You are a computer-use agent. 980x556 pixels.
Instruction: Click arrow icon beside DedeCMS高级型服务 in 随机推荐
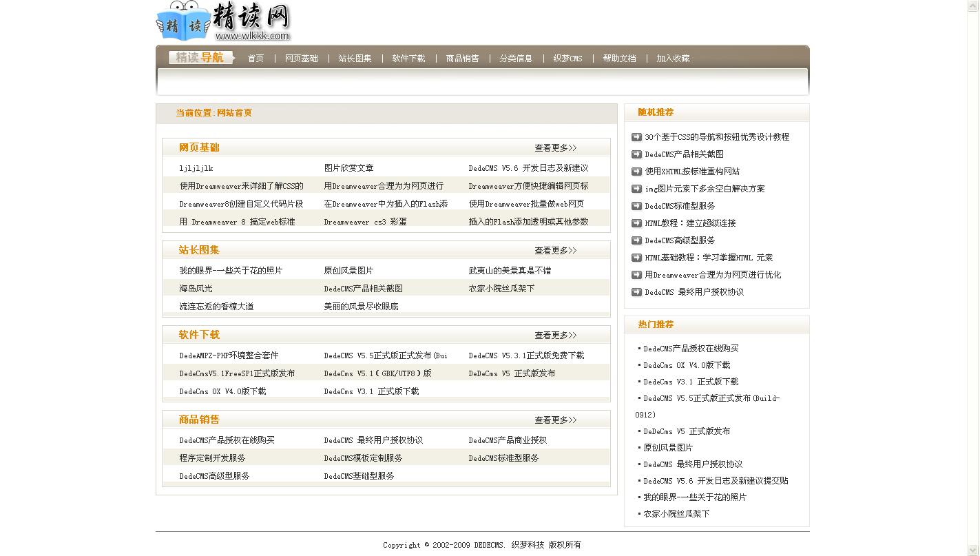636,240
